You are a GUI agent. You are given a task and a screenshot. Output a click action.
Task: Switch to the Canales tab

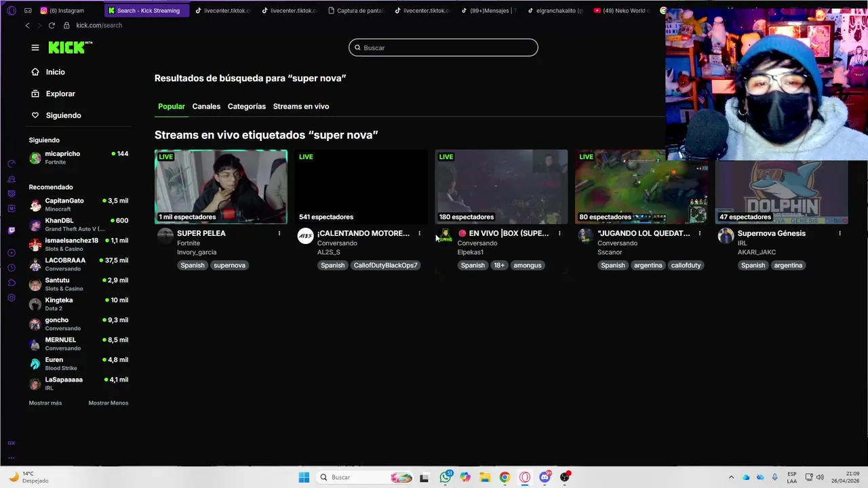pyautogui.click(x=206, y=106)
